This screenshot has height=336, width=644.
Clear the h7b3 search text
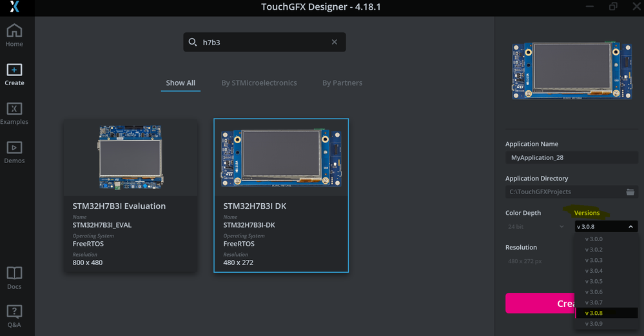335,42
